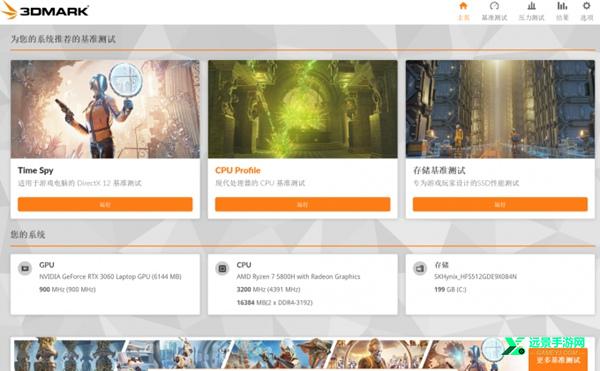Open the Time Spy preview image
The width and height of the screenshot is (600, 371).
(105, 109)
